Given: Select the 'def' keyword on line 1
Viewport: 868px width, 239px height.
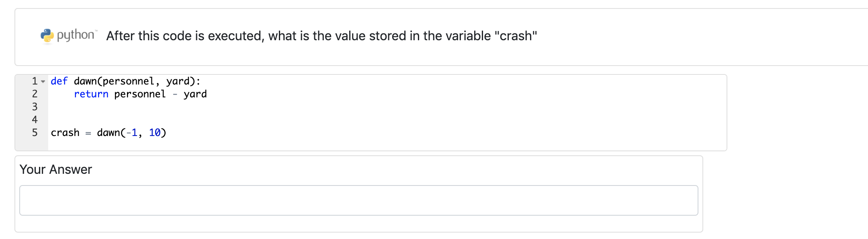Looking at the screenshot, I should [x=58, y=81].
